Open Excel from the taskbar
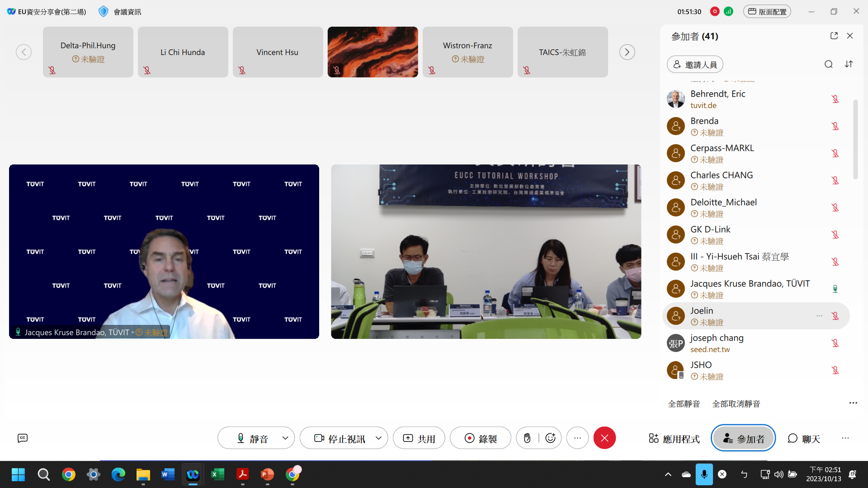Screen dimensions: 868x488 coord(217,474)
